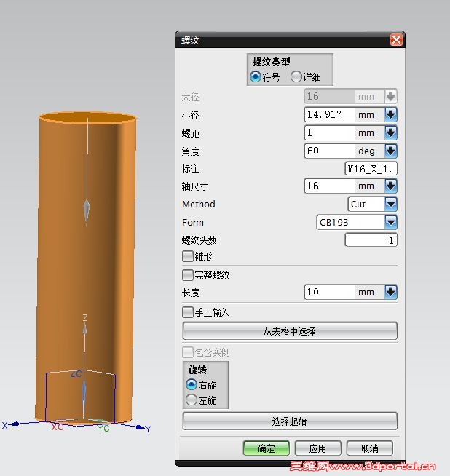This screenshot has height=476, width=450.
Task: Select the 右旋 right-hand rotation radio
Action: 192,384
